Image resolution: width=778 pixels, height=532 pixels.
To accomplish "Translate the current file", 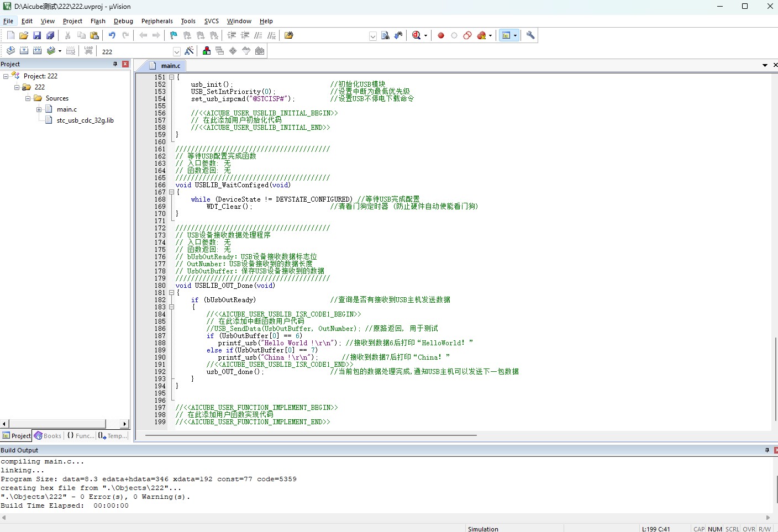I will click(10, 51).
